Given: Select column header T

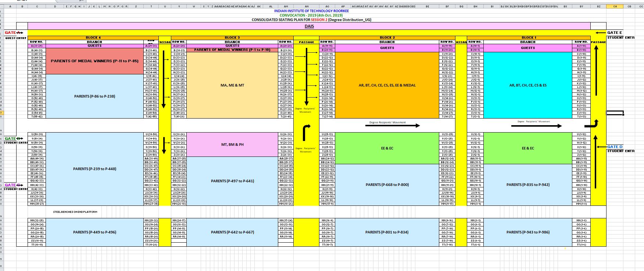Looking at the screenshot, I should click(x=151, y=6).
